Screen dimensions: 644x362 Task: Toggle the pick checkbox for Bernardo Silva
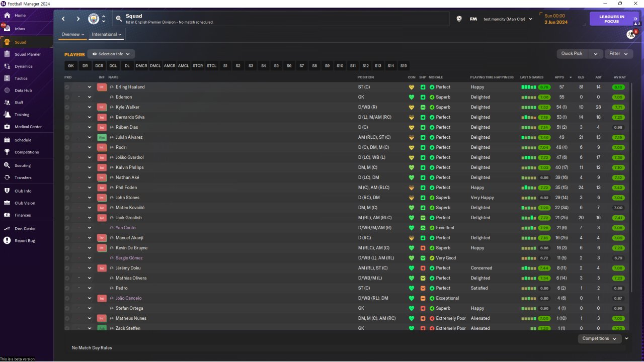click(67, 117)
